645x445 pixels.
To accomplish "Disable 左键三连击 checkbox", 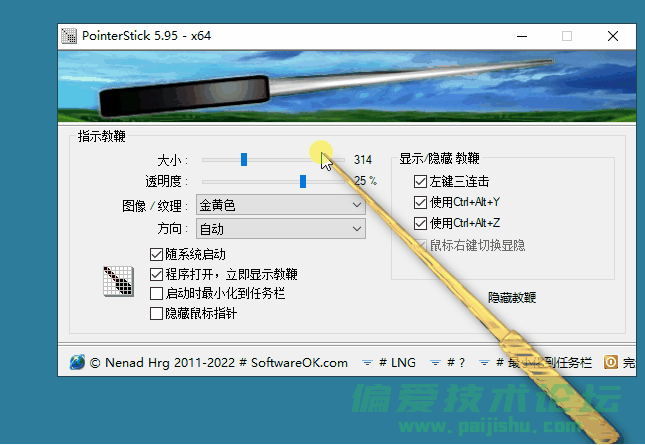I will coord(420,182).
